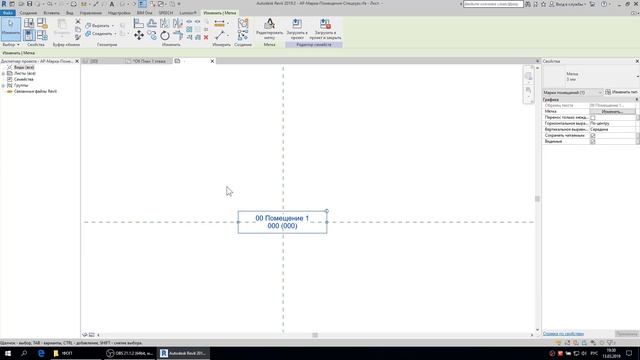Select Семейства in project browser
This screenshot has height=360, width=640.
click(24, 80)
